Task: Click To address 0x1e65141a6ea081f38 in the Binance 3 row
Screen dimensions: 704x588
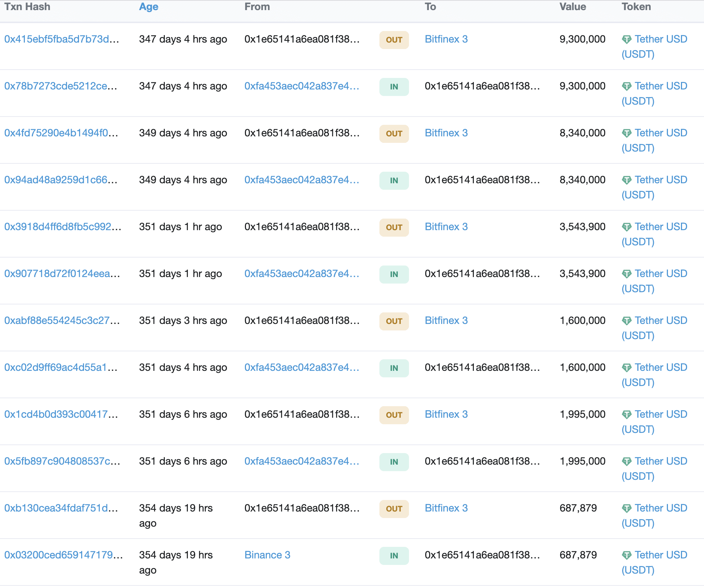Action: 482,555
